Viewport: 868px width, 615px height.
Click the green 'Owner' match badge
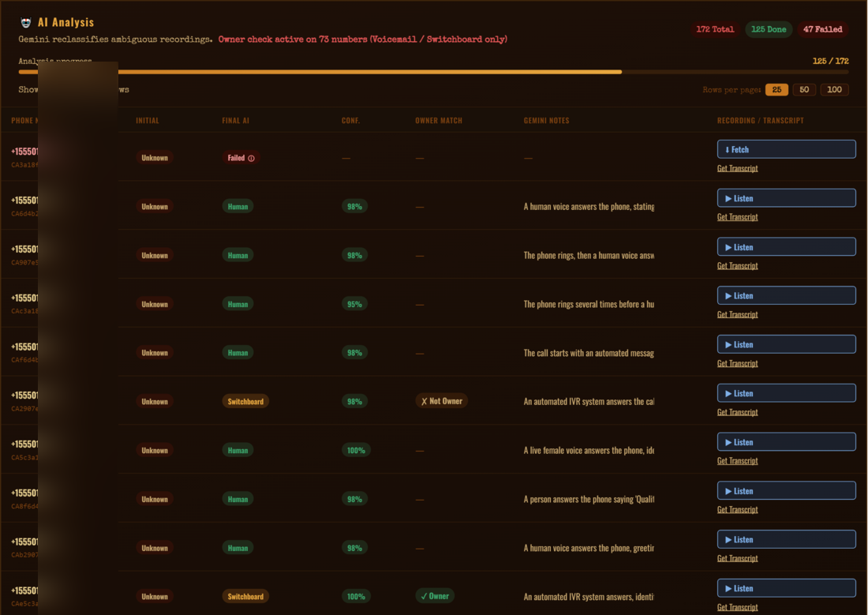coord(435,596)
